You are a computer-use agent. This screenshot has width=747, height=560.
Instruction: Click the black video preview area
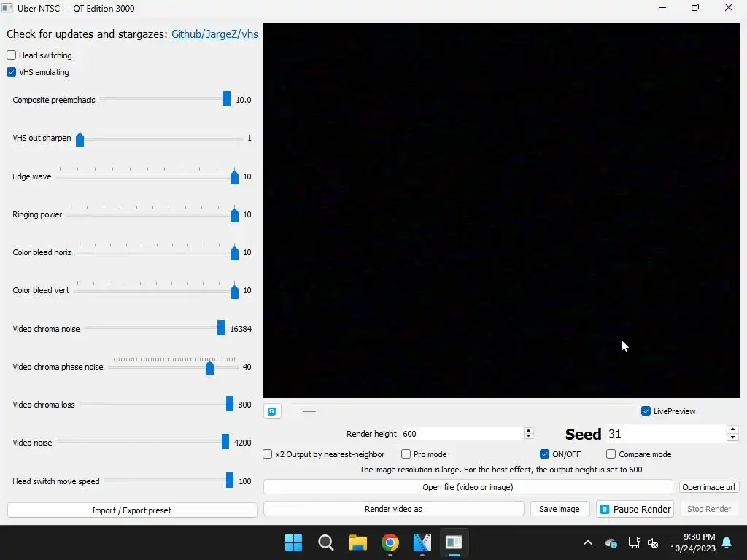coord(501,211)
